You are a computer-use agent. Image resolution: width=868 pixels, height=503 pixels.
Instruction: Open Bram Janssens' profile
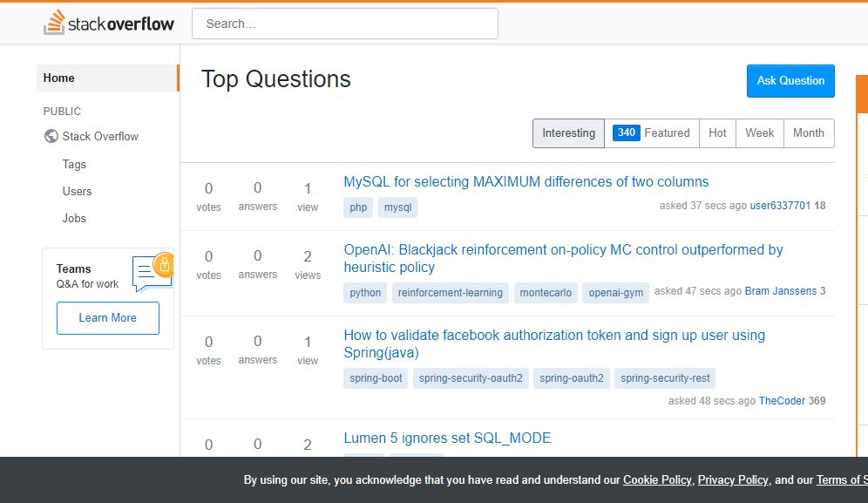pos(781,291)
